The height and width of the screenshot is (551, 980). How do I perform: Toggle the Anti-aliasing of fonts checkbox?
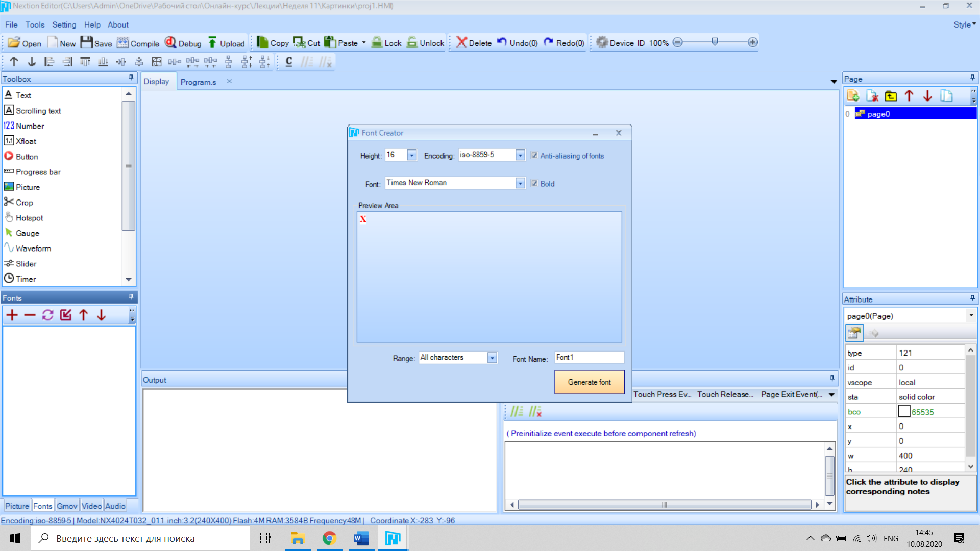[x=534, y=156]
